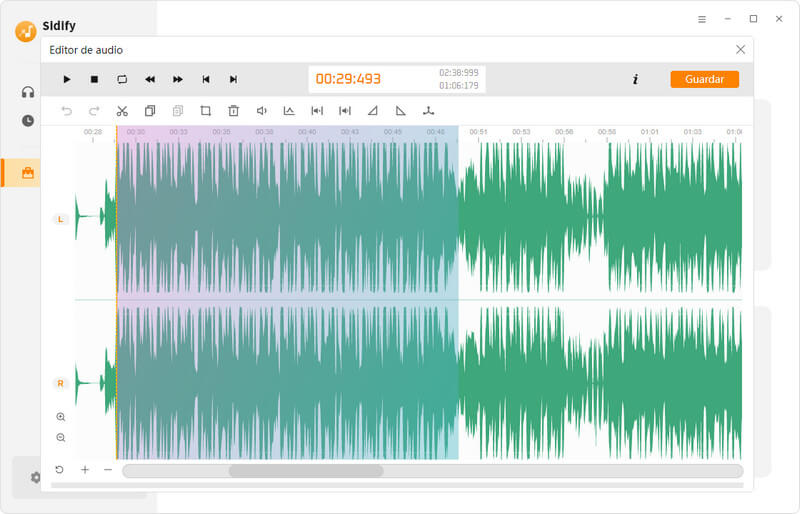Screen dimensions: 800x514
Task: Open headphones section in Sidify sidebar
Action: click(28, 92)
